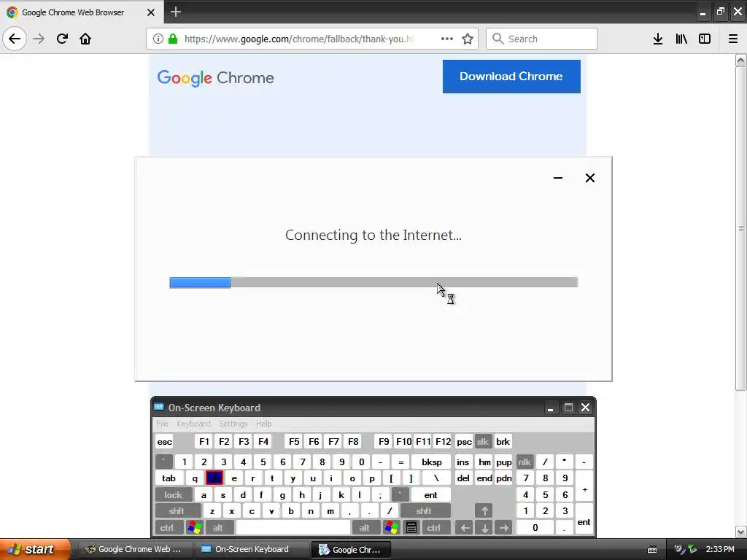Click the down arrow key

(484, 528)
